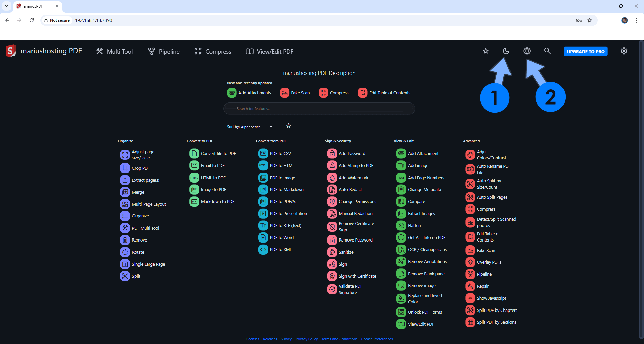Click the UPGRADE TO PRO button

tap(586, 51)
